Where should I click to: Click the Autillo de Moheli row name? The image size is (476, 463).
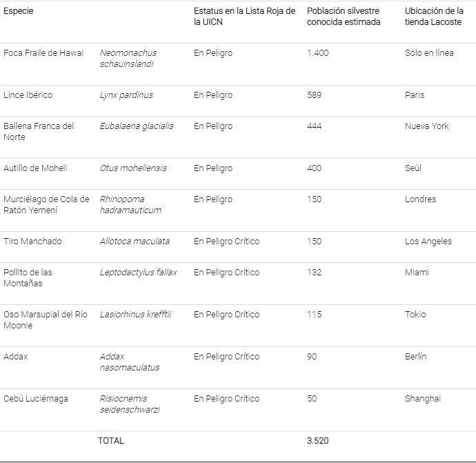[x=35, y=168]
